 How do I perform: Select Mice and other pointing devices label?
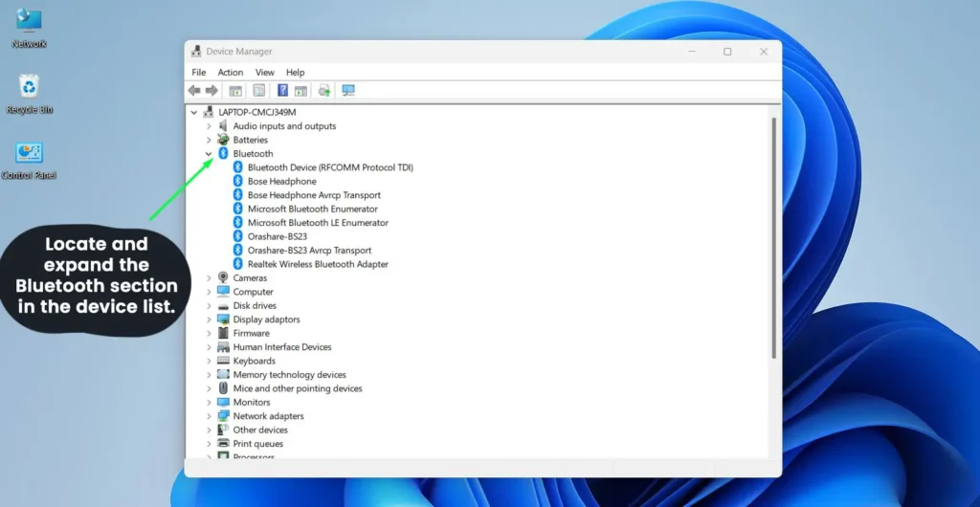(298, 388)
